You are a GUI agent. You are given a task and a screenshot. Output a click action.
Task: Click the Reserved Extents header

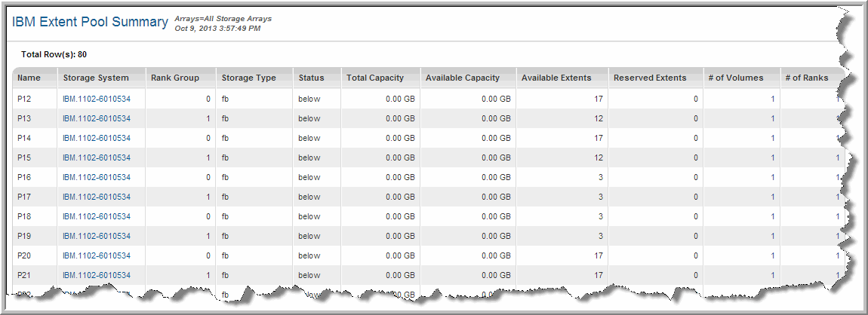pyautogui.click(x=650, y=78)
